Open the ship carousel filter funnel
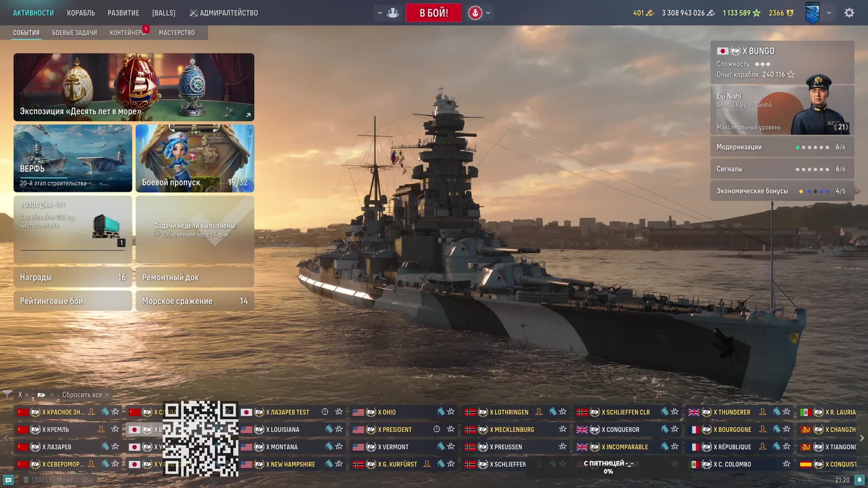The height and width of the screenshot is (488, 868). tap(7, 394)
